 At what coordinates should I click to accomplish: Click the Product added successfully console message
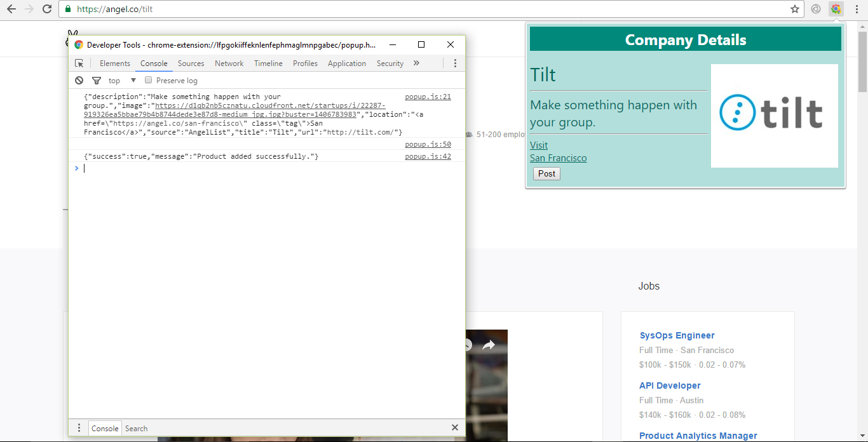(201, 156)
